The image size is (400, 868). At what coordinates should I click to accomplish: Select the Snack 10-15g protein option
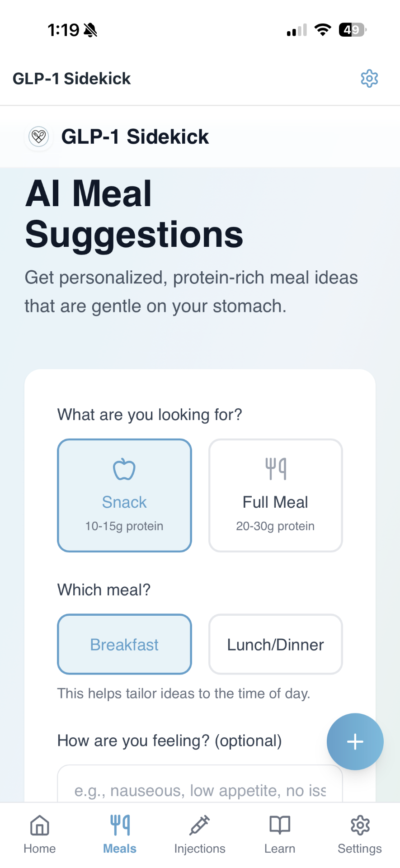click(124, 495)
